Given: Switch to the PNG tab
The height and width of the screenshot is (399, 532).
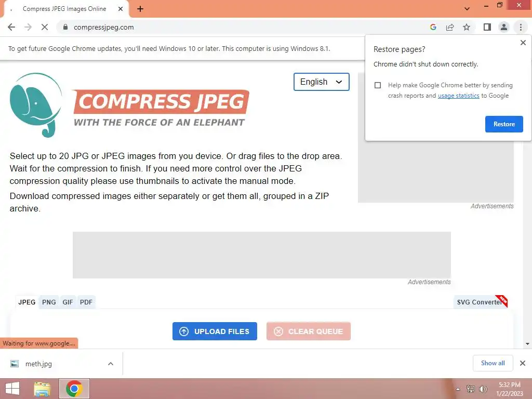Looking at the screenshot, I should [49, 302].
